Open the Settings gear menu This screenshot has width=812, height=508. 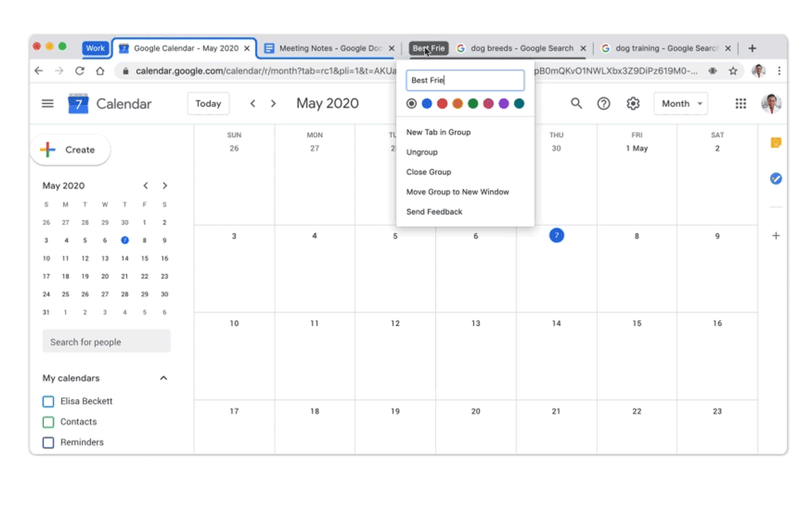tap(633, 104)
